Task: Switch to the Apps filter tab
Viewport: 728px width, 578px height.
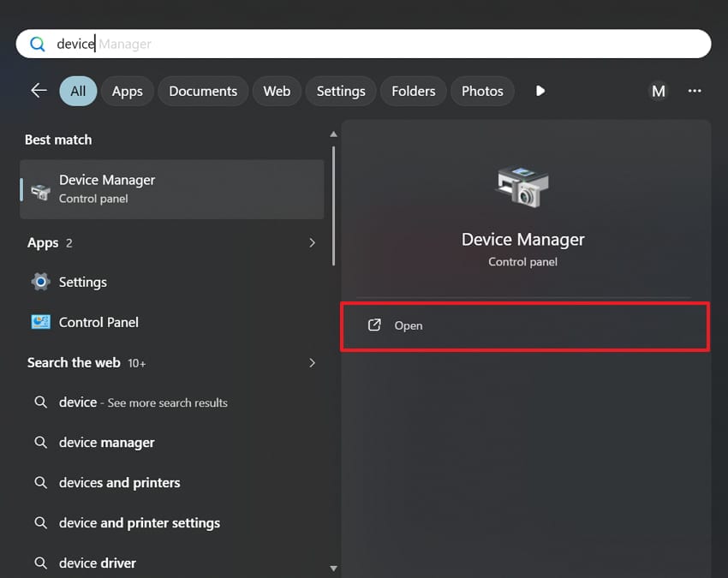Action: 128,91
